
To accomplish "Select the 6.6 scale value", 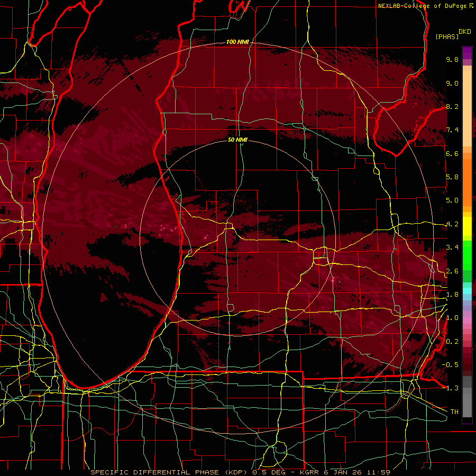I will [452, 153].
